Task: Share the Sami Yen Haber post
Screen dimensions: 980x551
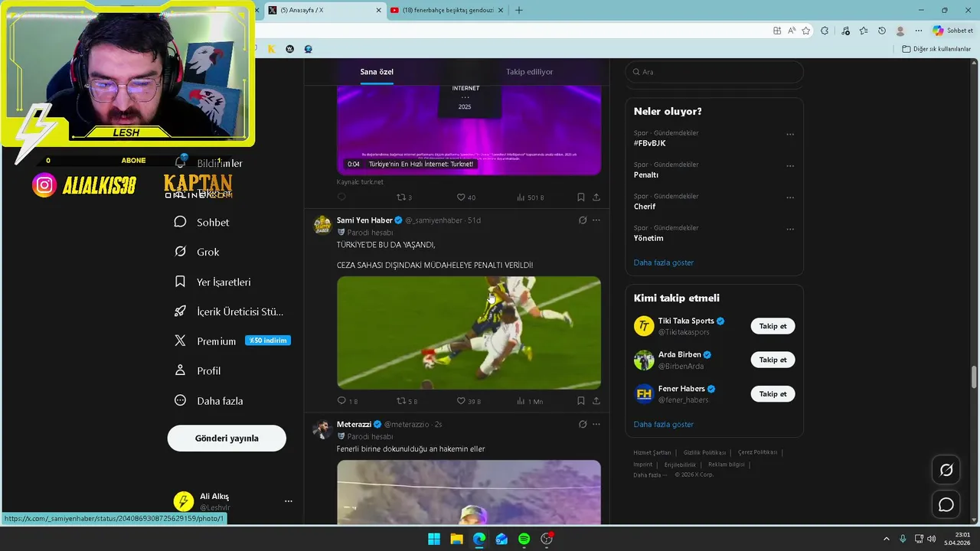Action: coord(596,401)
